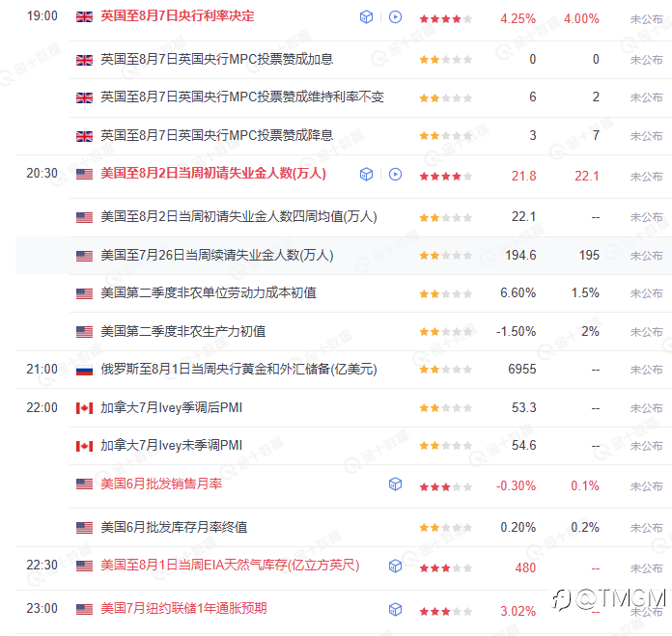
Task: Play video for UK rate decision row
Action: [x=395, y=17]
